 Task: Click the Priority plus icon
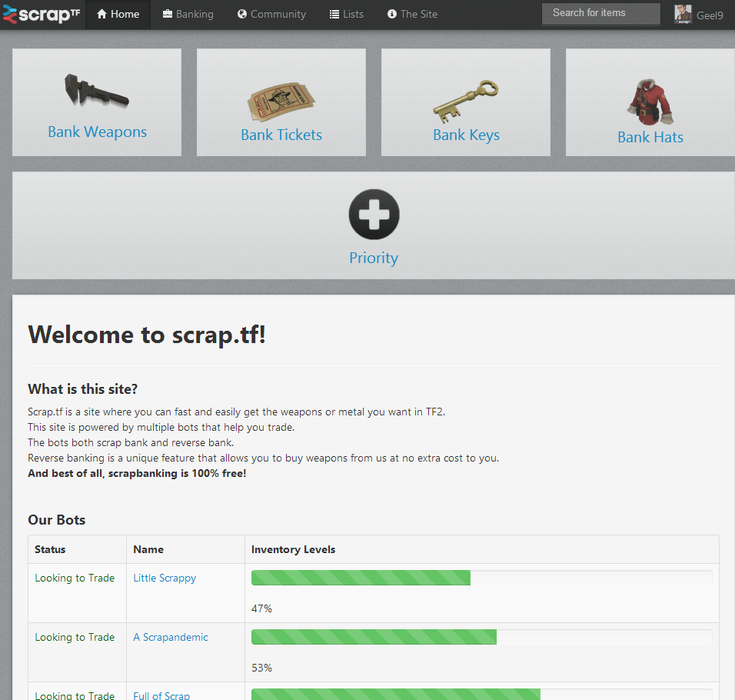[x=374, y=215]
